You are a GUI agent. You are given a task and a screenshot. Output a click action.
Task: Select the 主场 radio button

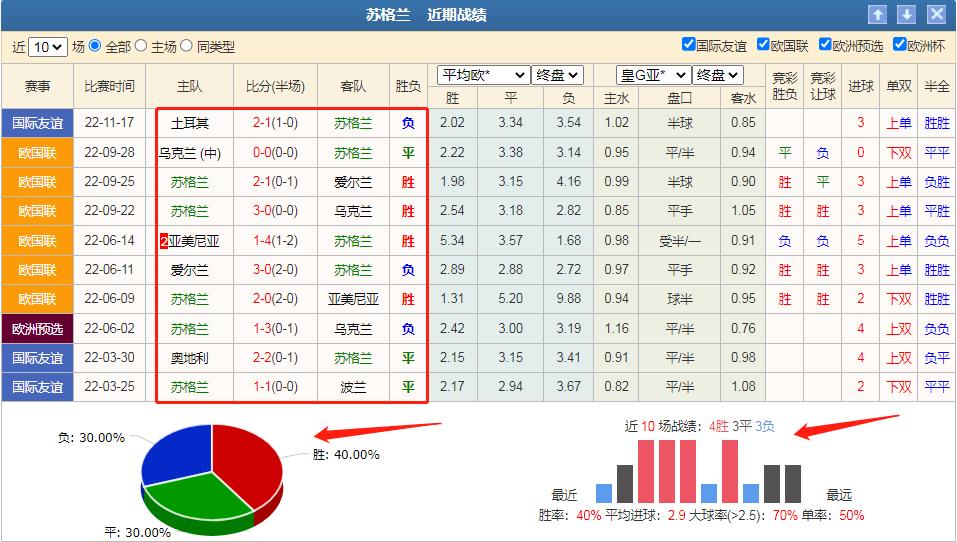tap(141, 46)
